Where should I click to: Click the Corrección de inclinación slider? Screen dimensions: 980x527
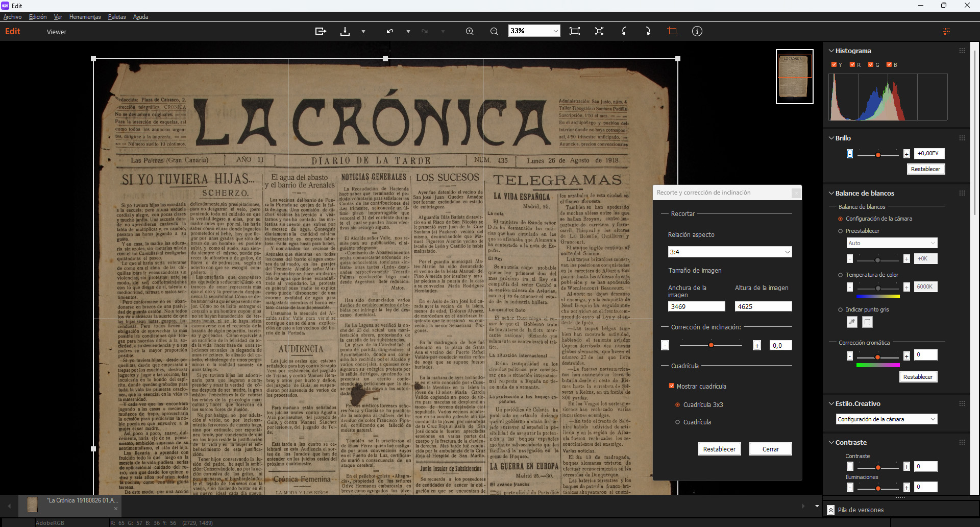pyautogui.click(x=711, y=346)
